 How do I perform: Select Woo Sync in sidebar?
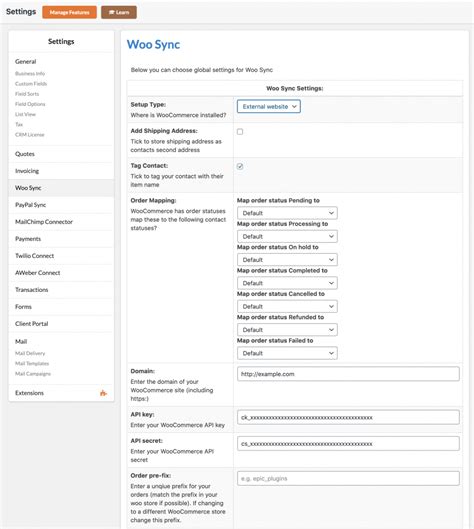tap(61, 188)
